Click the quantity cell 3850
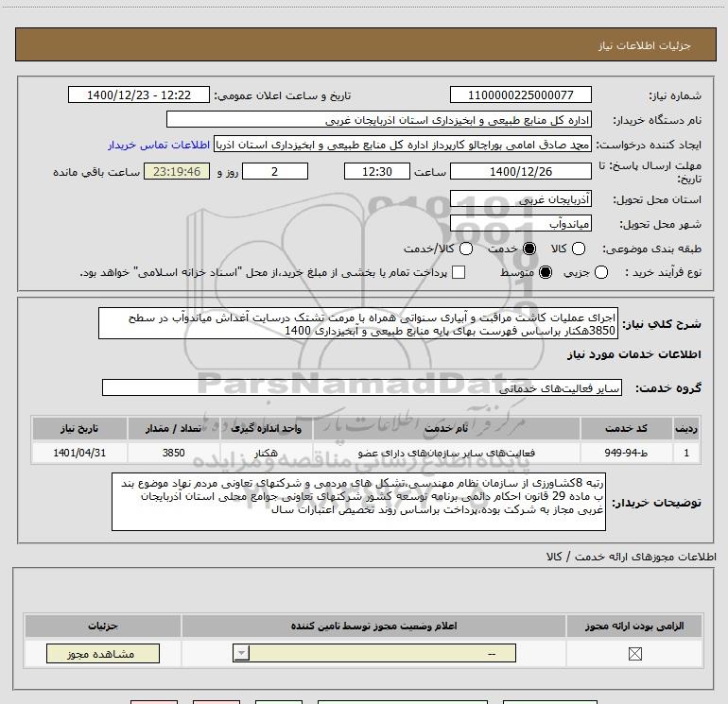 173,453
